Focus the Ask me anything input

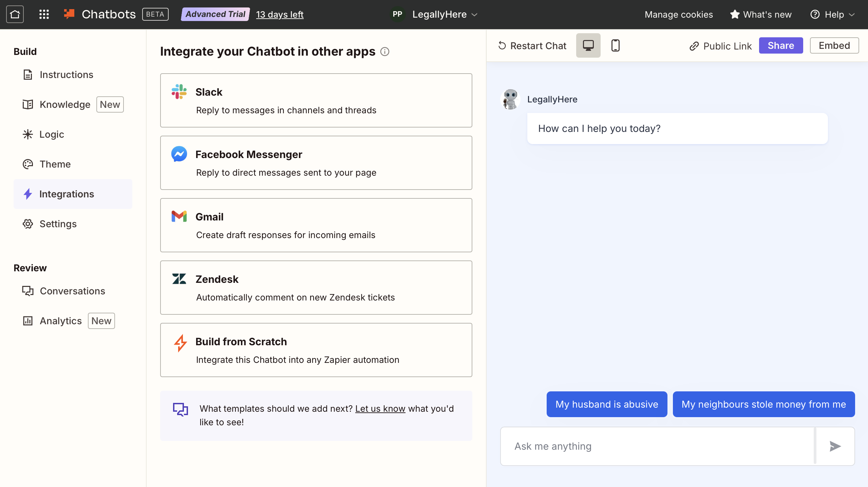[x=658, y=446]
